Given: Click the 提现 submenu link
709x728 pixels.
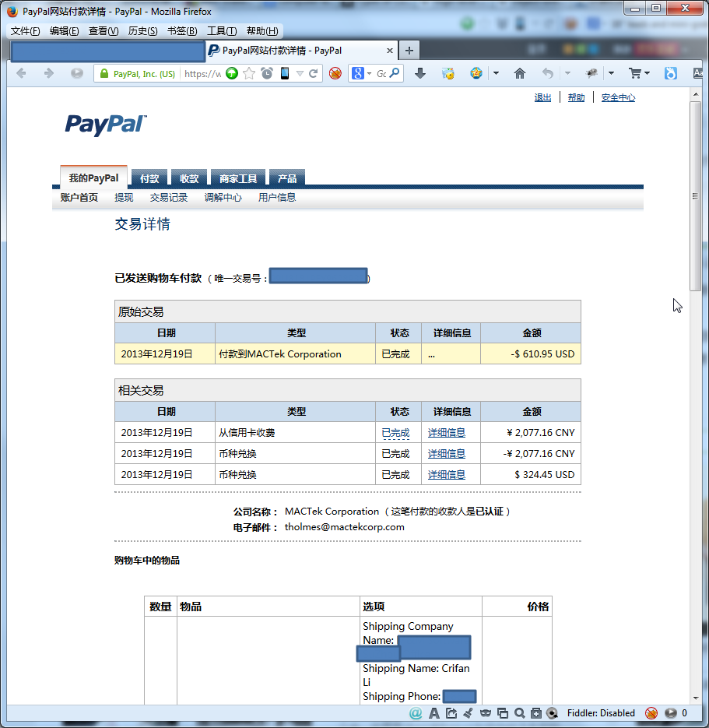Looking at the screenshot, I should (x=124, y=198).
